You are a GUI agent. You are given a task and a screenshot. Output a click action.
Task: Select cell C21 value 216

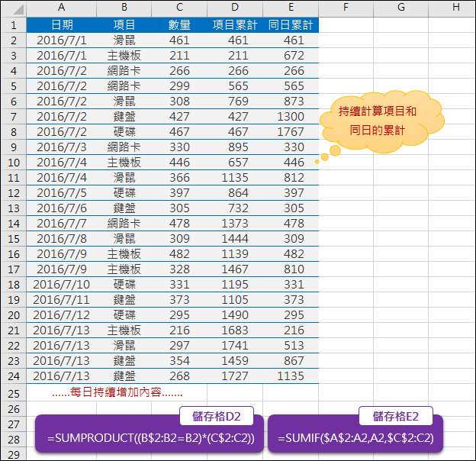(179, 330)
